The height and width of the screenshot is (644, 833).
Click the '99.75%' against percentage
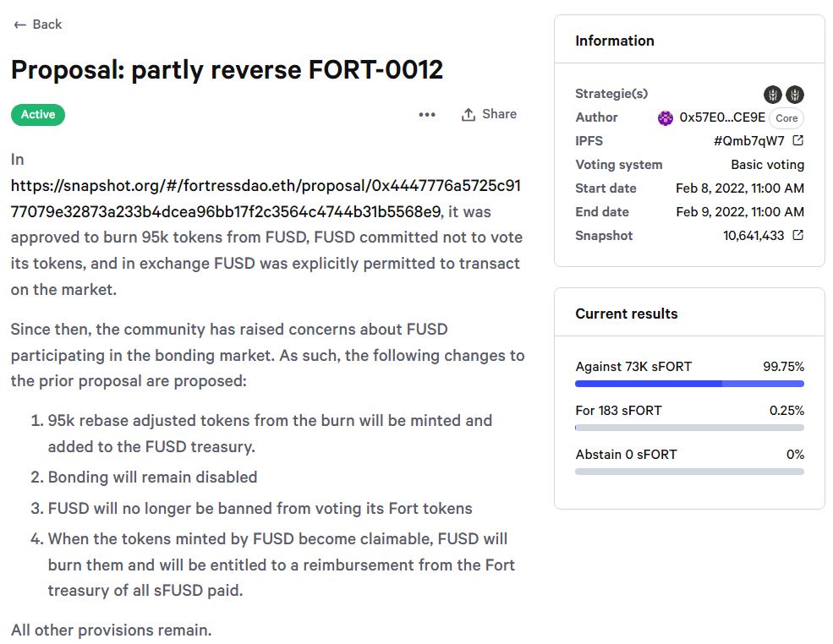(x=783, y=366)
